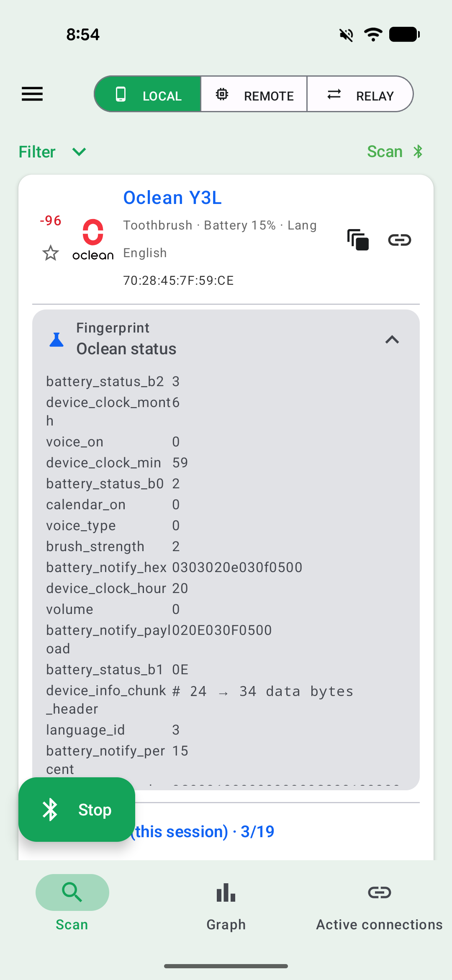Tap the Scan text button at top
The image size is (452, 980).
385,152
